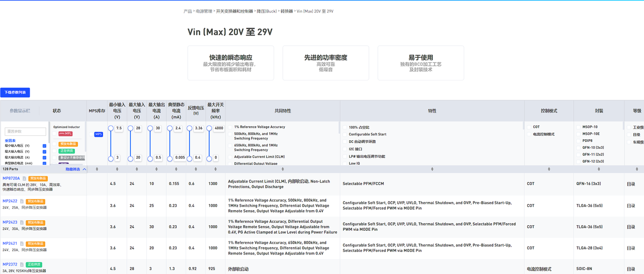Tick the COT control mode checkbox
This screenshot has height=274, width=644.
(x=529, y=127)
